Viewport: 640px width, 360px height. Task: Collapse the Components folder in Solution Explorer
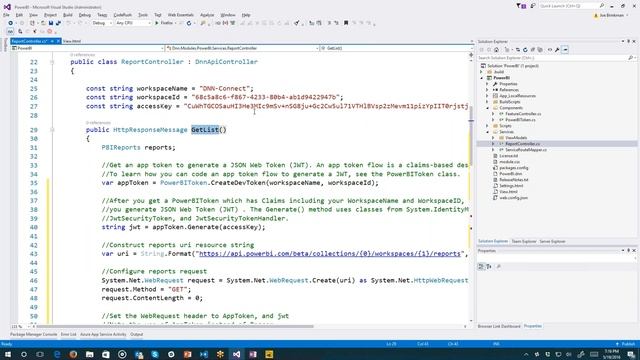[487, 108]
